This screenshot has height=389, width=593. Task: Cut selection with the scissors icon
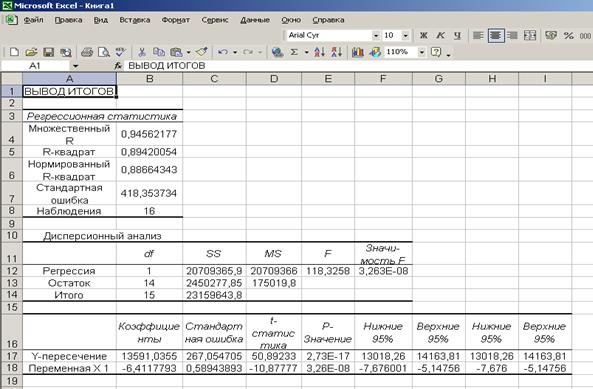point(142,52)
